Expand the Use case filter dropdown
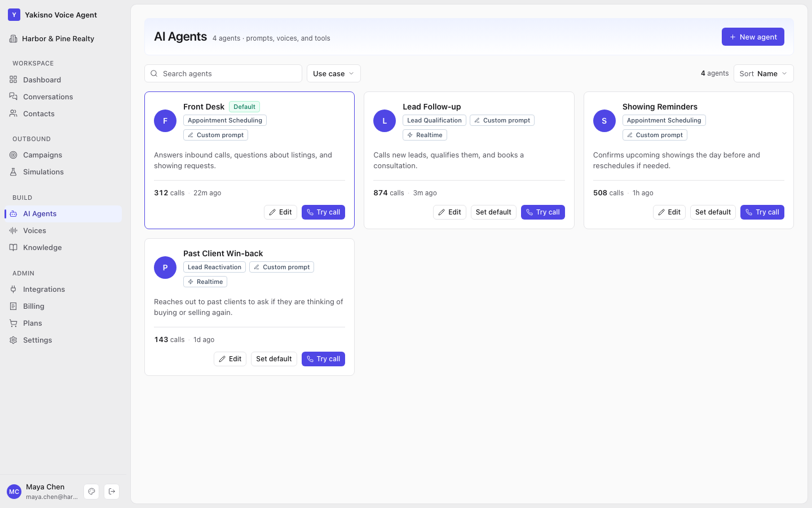This screenshot has width=812, height=508. [x=334, y=73]
